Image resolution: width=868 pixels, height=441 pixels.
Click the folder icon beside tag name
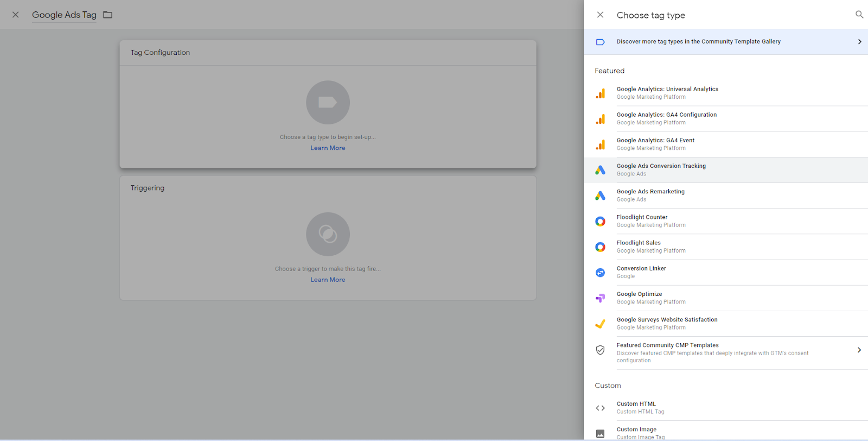(x=107, y=15)
